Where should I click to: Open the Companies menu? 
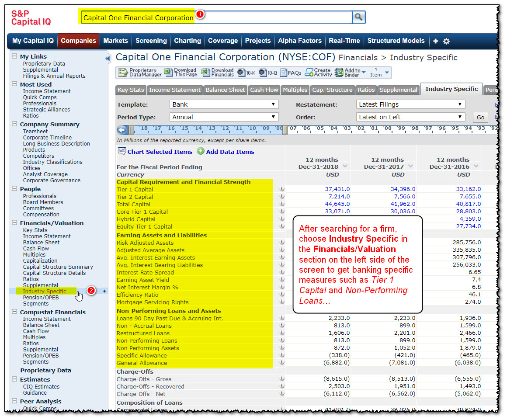click(78, 41)
